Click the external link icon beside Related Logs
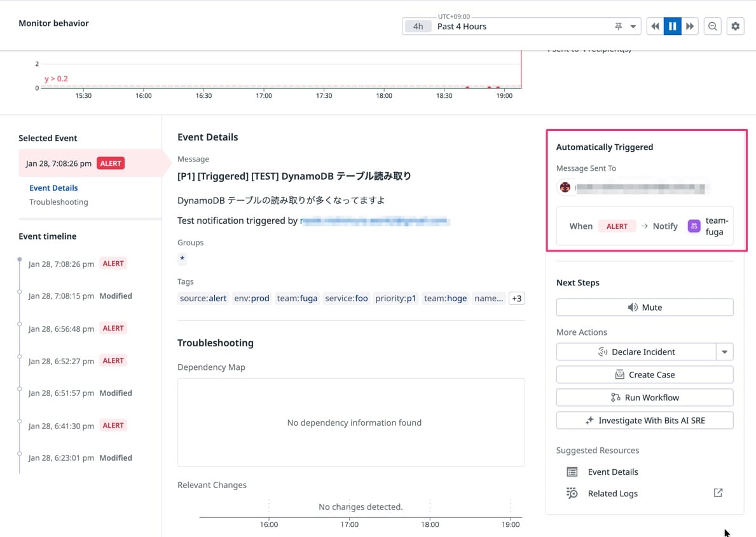The image size is (756, 537). point(718,493)
